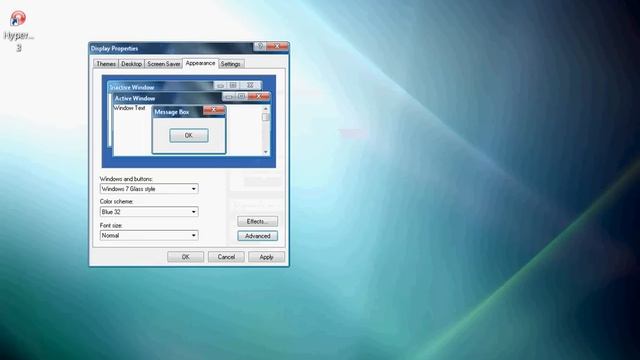
Task: Go to the Settings tab
Action: 231,64
